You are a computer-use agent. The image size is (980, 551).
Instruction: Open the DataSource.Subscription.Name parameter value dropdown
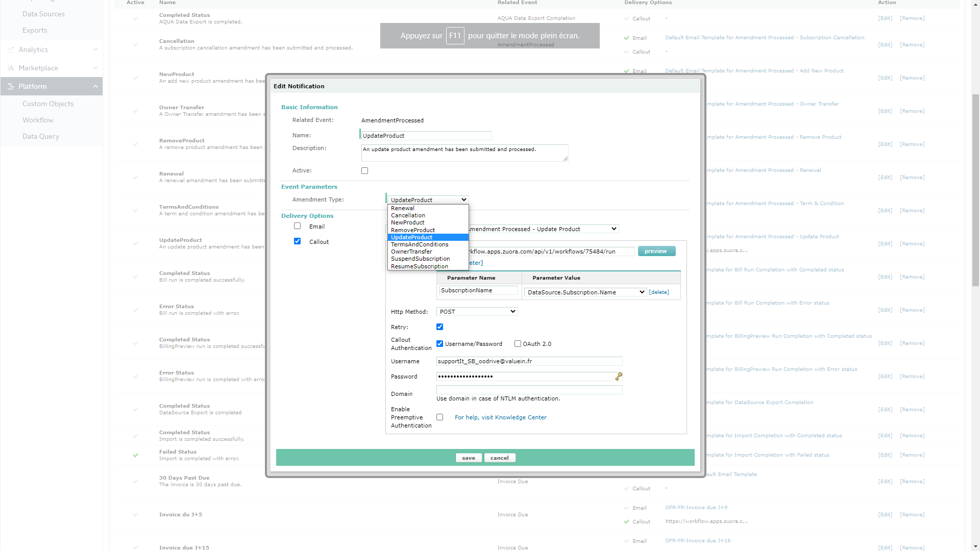(x=585, y=292)
